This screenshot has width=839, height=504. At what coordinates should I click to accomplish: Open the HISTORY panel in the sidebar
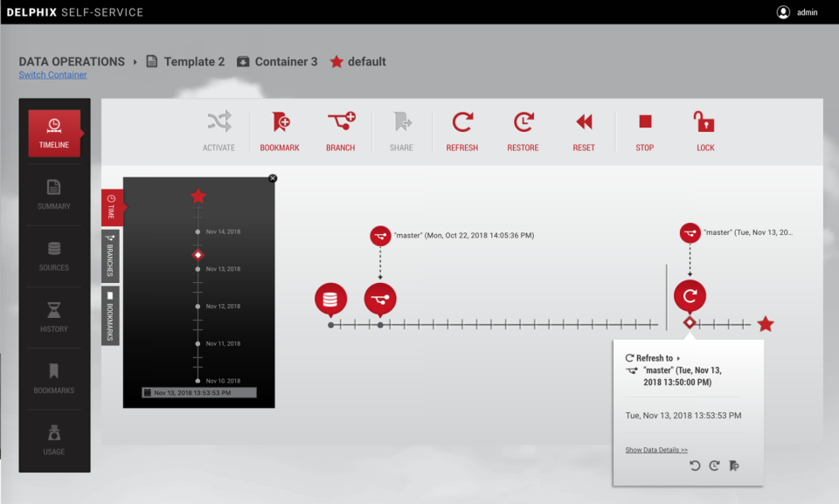pos(54,316)
